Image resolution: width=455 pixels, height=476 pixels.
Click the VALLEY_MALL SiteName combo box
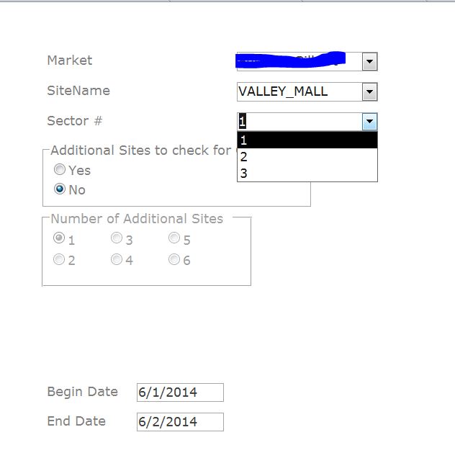(299, 91)
